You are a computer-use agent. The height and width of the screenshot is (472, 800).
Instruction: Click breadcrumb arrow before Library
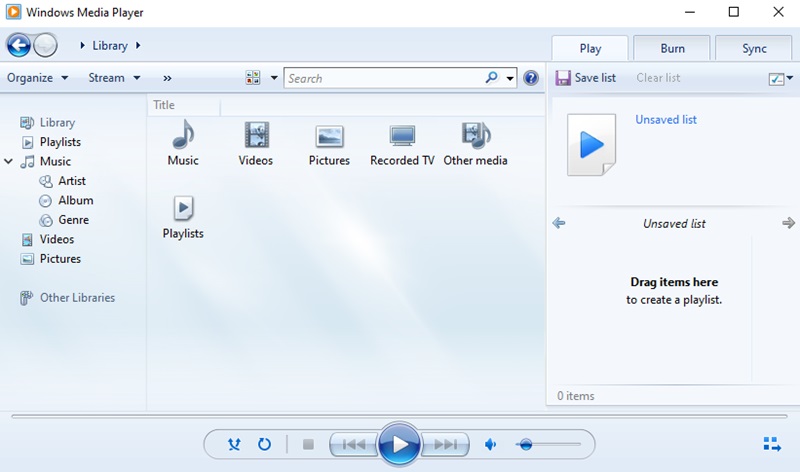(x=83, y=45)
